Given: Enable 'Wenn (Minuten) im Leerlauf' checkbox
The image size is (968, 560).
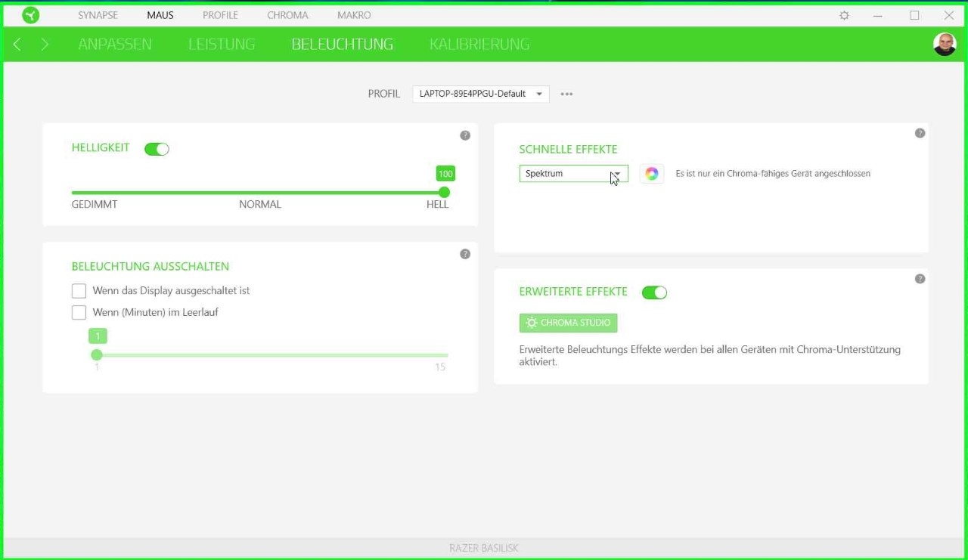Looking at the screenshot, I should pyautogui.click(x=79, y=312).
